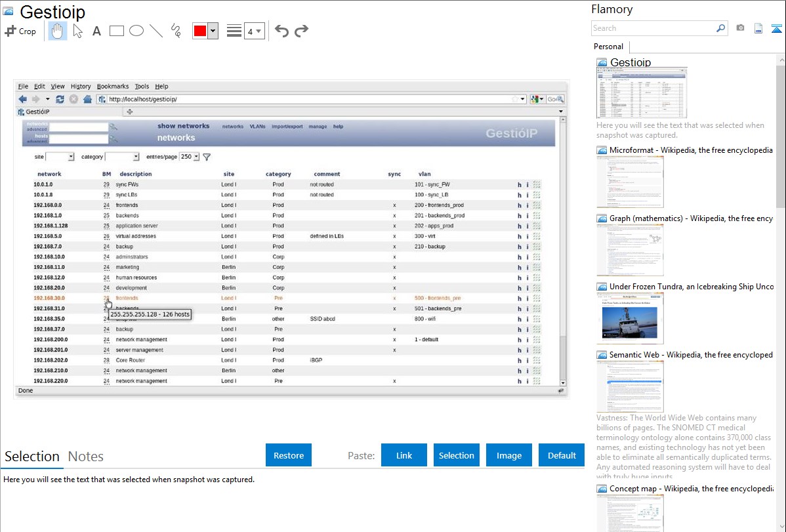
Task: Click the Gestioip snapshot title icon at top-left
Action: pos(9,11)
